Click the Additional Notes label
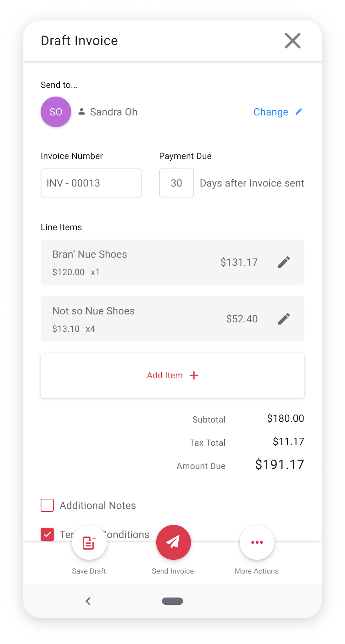The height and width of the screenshot is (644, 345). (98, 505)
